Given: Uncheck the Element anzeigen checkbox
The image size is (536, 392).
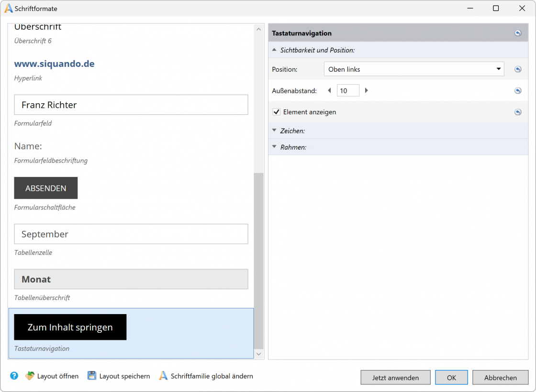Looking at the screenshot, I should point(276,112).
